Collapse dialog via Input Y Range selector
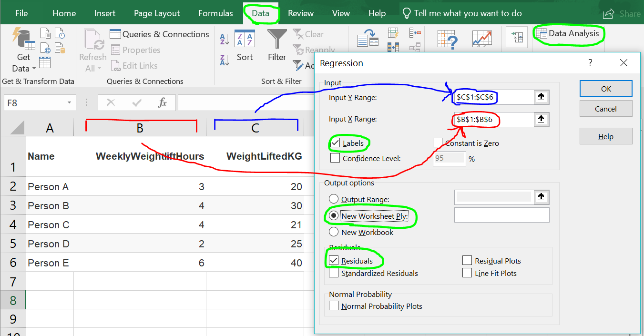 tap(541, 97)
